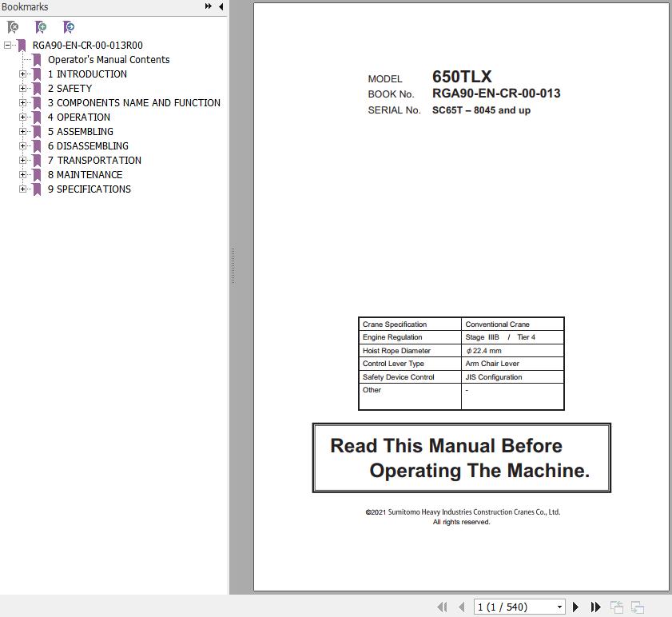Click the Stage IIIB / Tier 4 cell

pyautogui.click(x=512, y=337)
